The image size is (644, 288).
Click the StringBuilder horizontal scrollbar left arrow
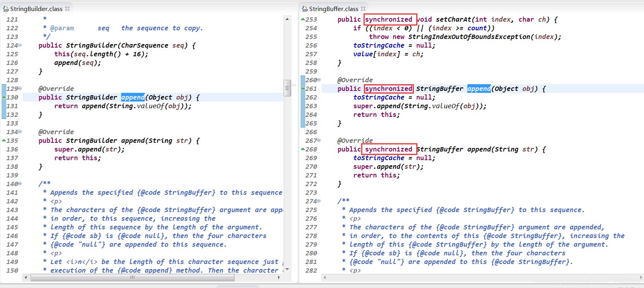click(26, 277)
